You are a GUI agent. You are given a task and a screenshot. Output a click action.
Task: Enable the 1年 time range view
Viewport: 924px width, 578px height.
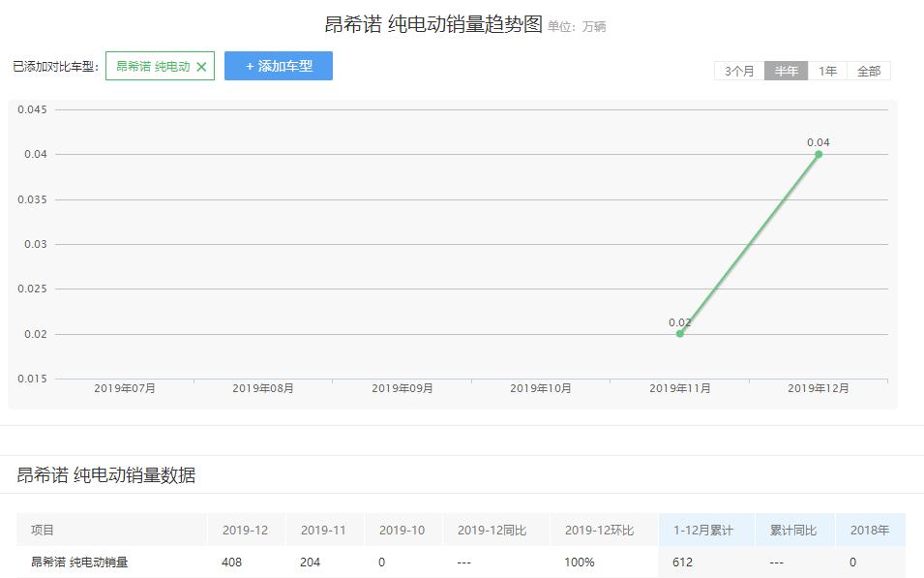click(826, 71)
